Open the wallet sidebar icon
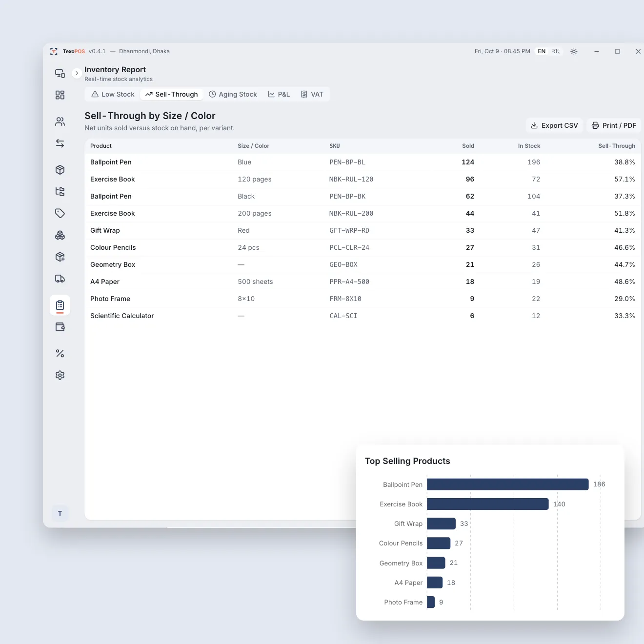The image size is (644, 644). coord(60,327)
